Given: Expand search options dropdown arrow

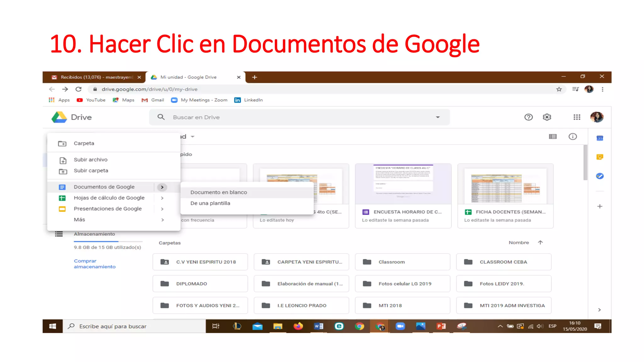Looking at the screenshot, I should 437,117.
